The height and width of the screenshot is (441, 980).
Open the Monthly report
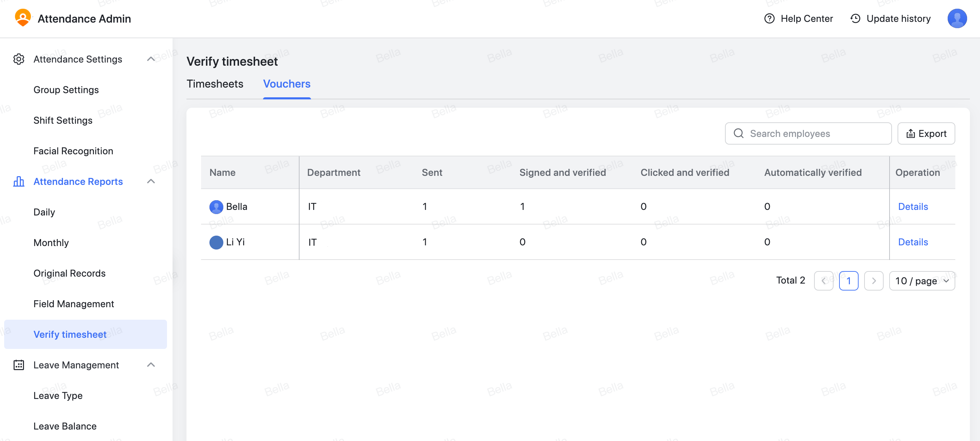(51, 243)
